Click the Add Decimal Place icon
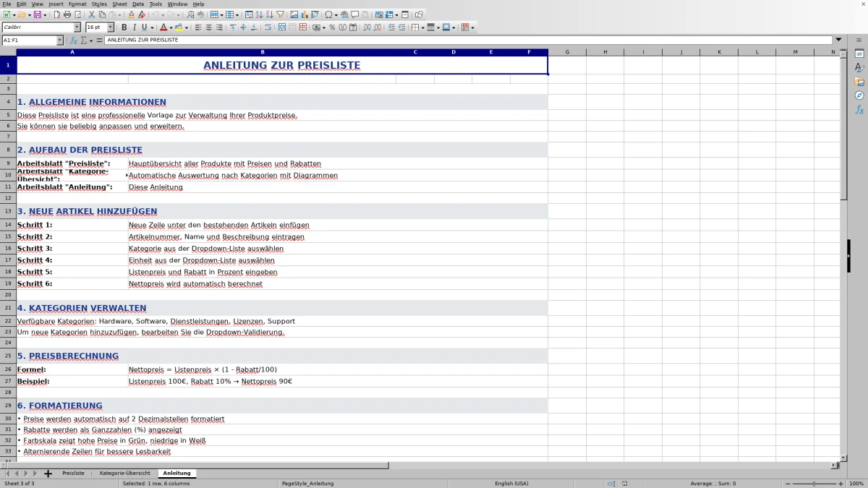Viewport: 868px width, 488px height. [x=366, y=27]
